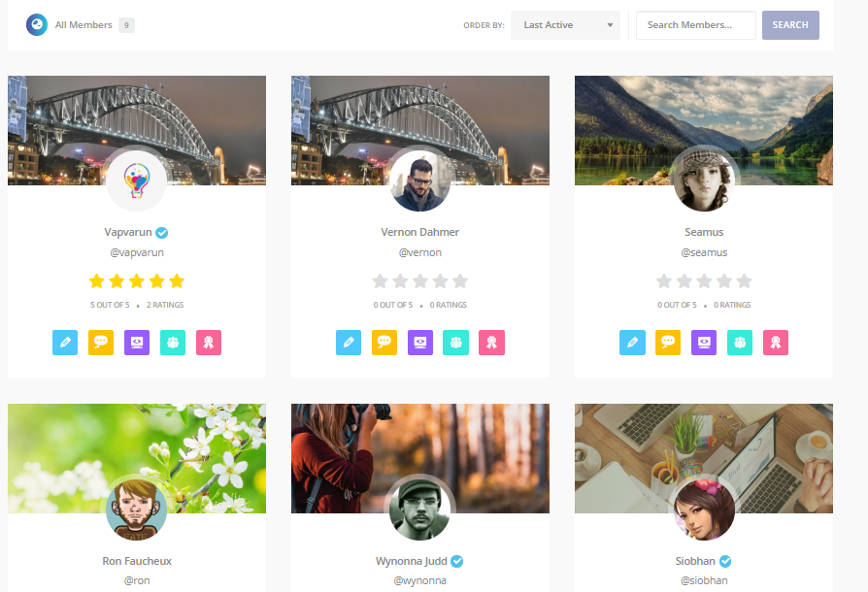Screen dimensions: 868x592
Task: Click Seamus's empty star rating
Action: (x=704, y=281)
